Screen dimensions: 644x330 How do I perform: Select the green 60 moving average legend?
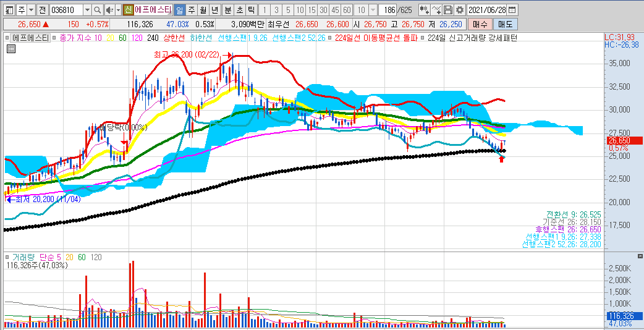point(122,38)
